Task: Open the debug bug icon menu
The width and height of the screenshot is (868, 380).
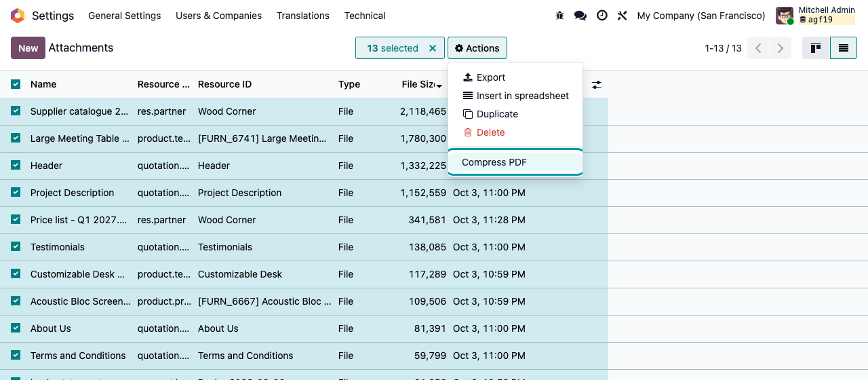Action: point(559,16)
